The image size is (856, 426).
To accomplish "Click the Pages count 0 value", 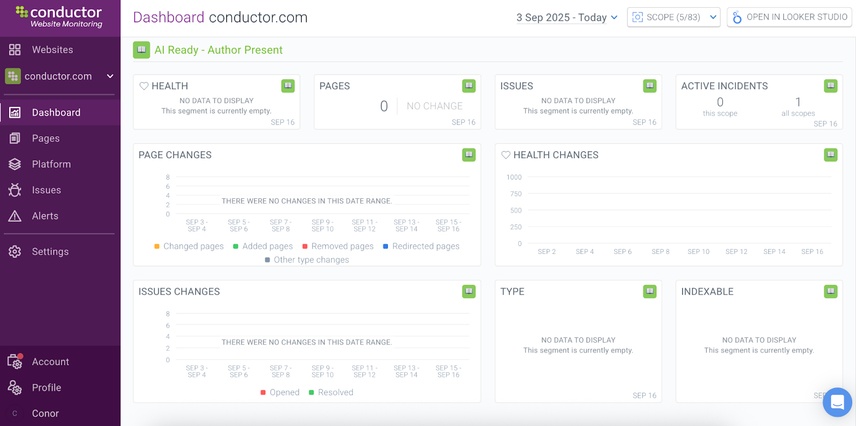I will click(384, 106).
